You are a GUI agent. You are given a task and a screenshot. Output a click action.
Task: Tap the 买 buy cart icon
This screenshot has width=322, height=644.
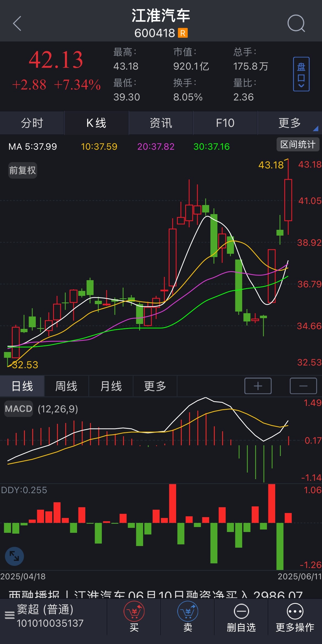[x=134, y=617]
